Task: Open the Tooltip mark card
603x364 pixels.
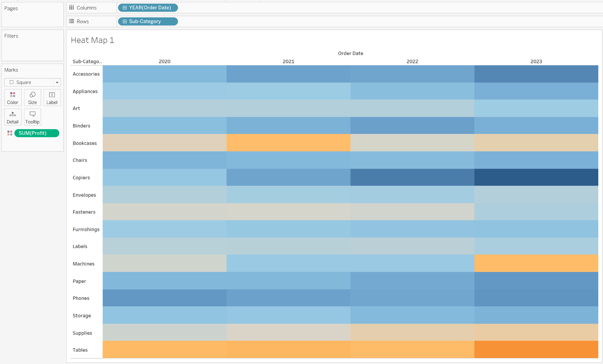Action: tap(32, 117)
